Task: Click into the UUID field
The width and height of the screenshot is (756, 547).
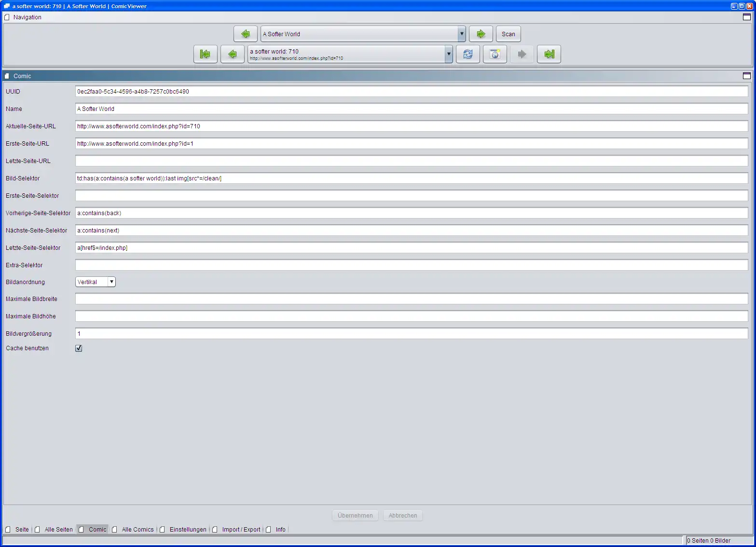Action: 412,91
